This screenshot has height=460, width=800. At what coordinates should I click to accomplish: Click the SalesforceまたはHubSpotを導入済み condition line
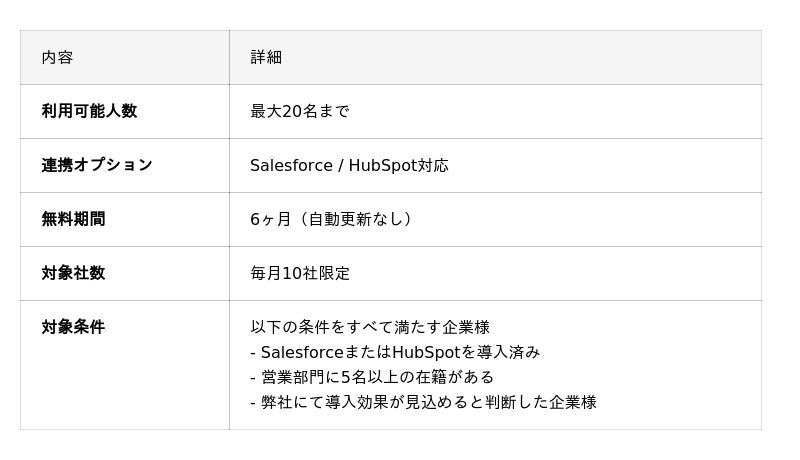pyautogui.click(x=395, y=352)
